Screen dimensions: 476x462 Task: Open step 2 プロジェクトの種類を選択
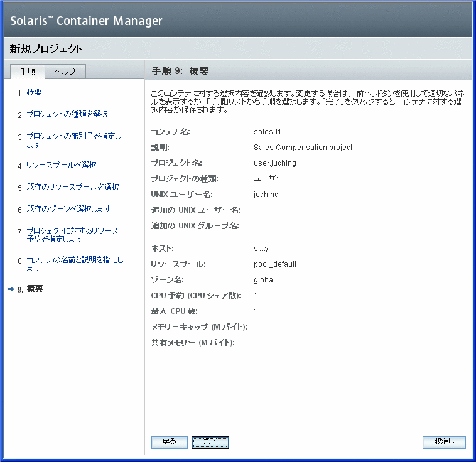pos(67,114)
